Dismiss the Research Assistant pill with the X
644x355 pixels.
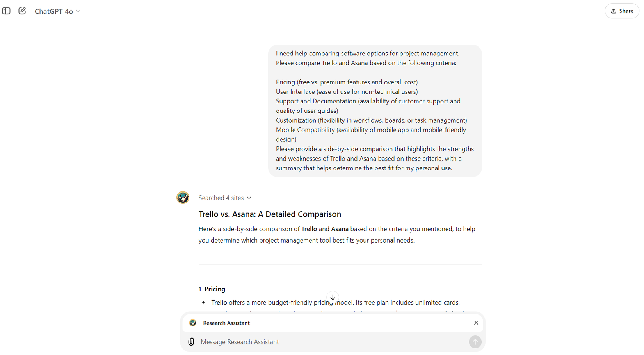476,323
